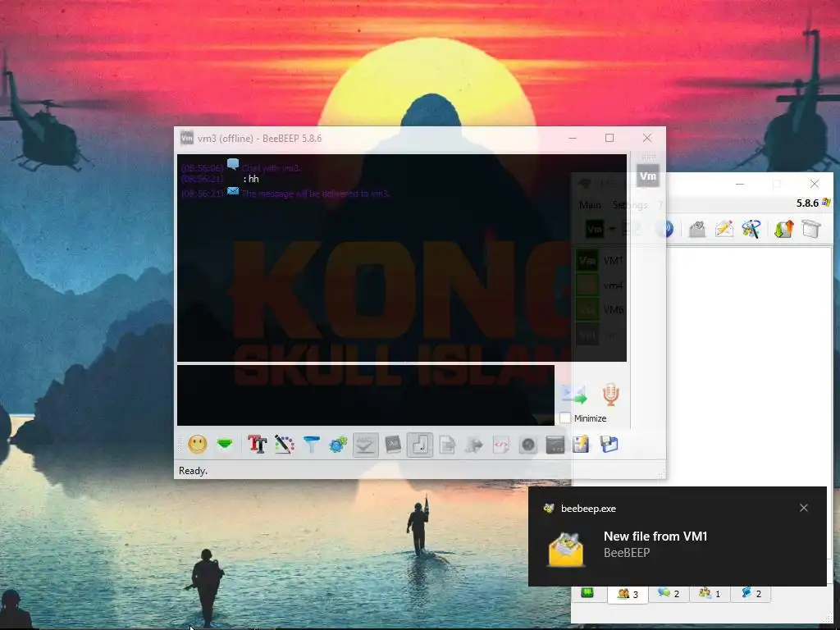The image size is (840, 630).
Task: Save the chat using blue floppy icon
Action: [609, 444]
